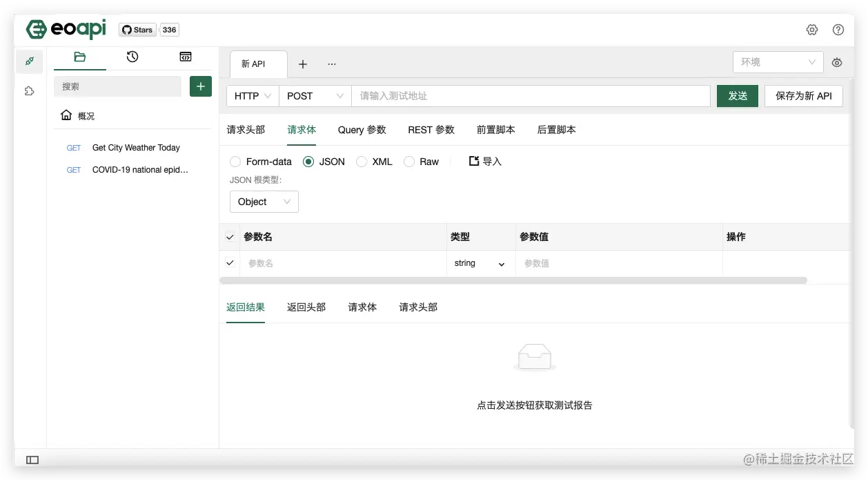Click the JSON 根类型 label
Image resolution: width=868 pixels, height=480 pixels.
pos(256,180)
